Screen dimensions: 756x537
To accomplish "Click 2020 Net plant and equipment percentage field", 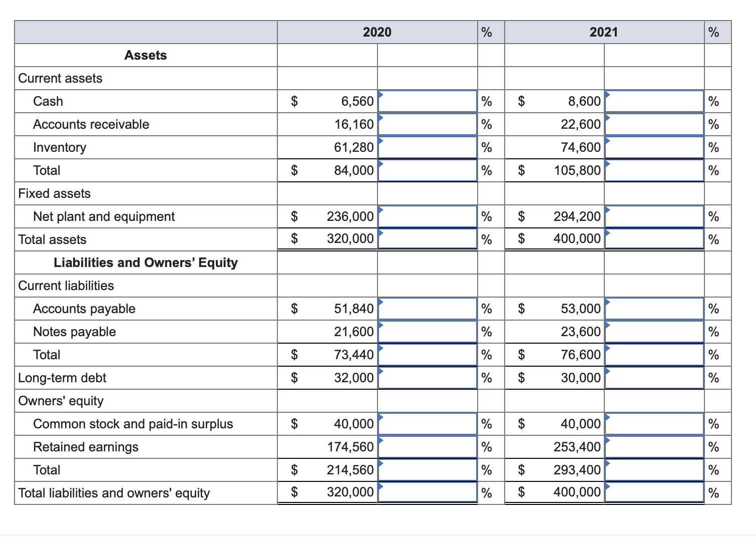I will point(428,216).
